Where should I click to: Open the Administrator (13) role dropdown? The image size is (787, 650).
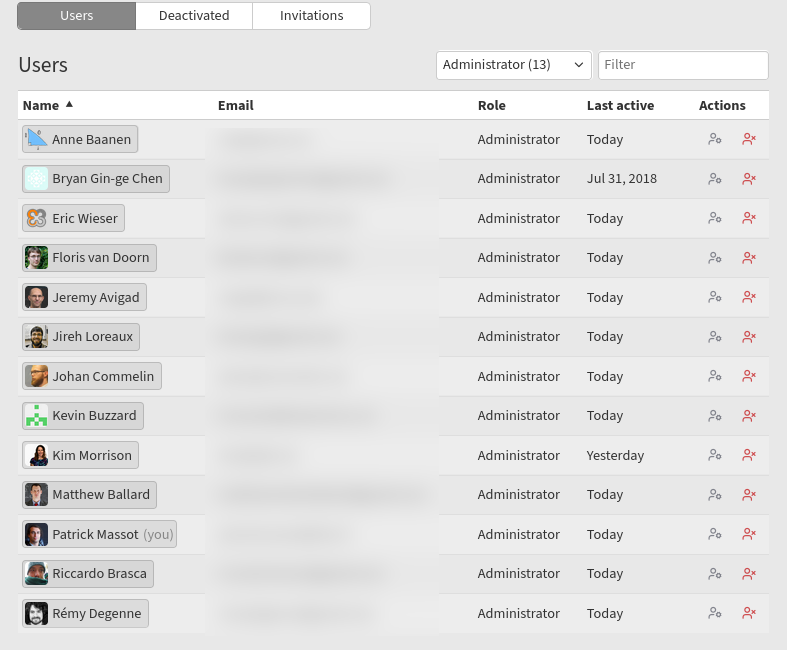pyautogui.click(x=513, y=65)
